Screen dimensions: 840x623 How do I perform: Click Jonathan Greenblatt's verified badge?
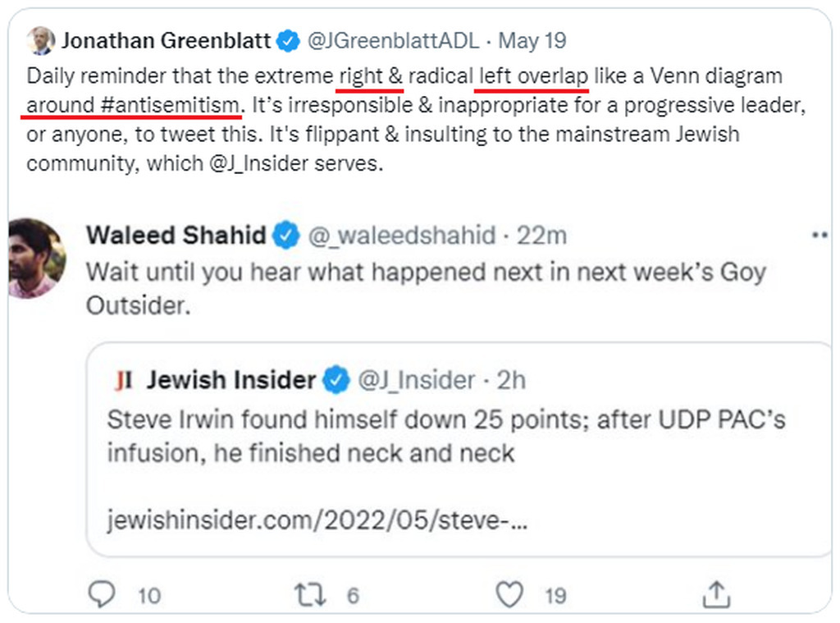pos(288,41)
